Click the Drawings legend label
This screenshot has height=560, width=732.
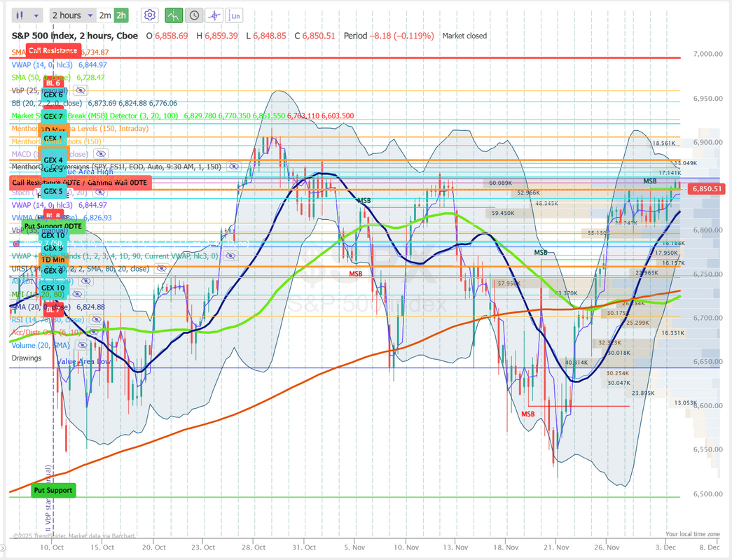coord(26,358)
